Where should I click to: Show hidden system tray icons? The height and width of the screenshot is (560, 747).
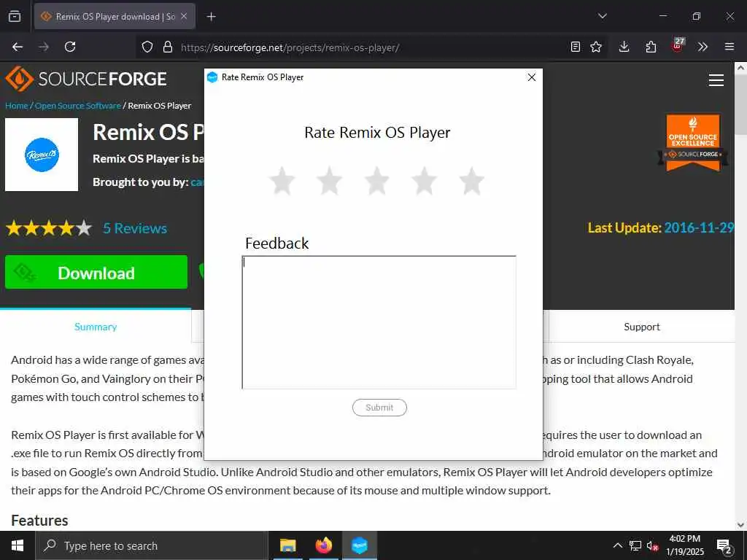618,545
